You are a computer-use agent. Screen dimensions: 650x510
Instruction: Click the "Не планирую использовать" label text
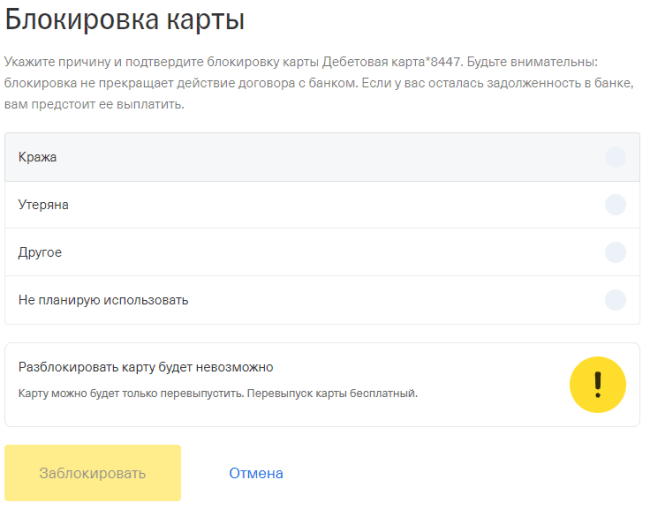coord(103,300)
